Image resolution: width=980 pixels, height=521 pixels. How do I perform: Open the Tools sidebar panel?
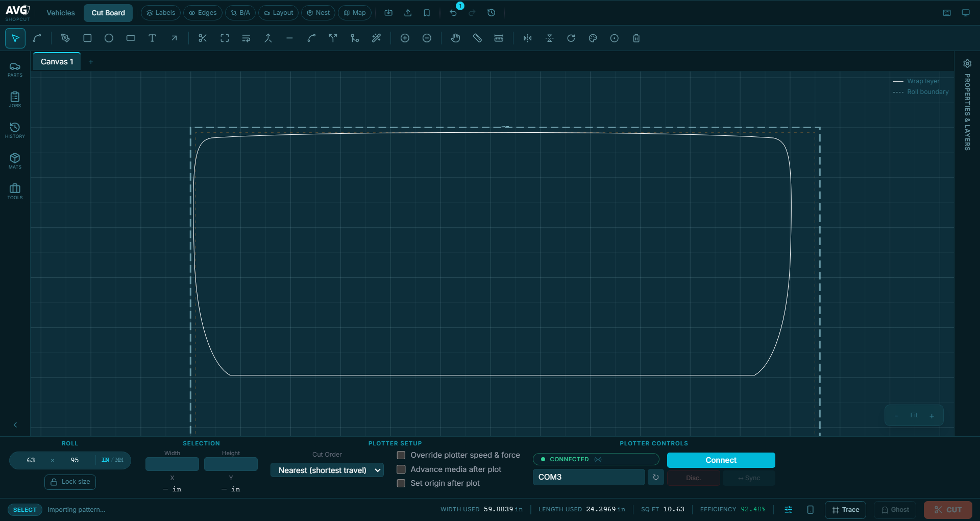[15, 192]
